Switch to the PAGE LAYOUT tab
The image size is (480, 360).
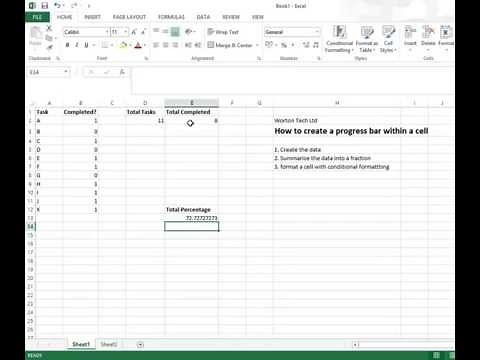[x=129, y=17]
